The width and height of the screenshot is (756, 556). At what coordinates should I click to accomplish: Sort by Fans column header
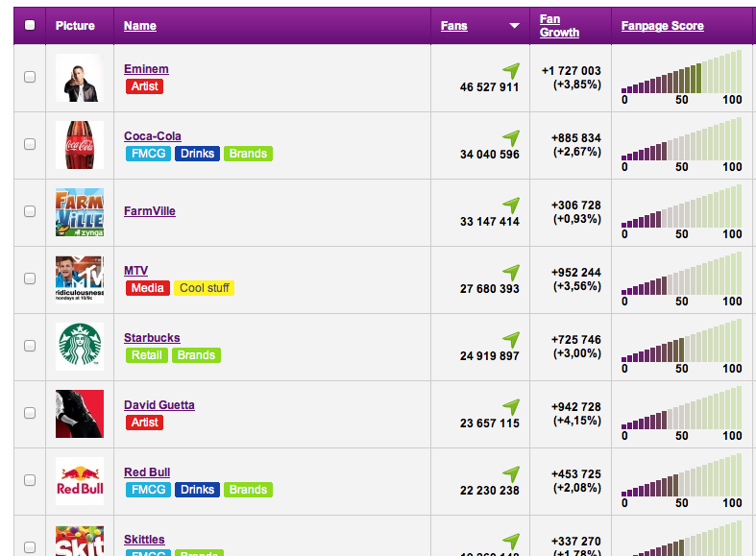(x=453, y=26)
